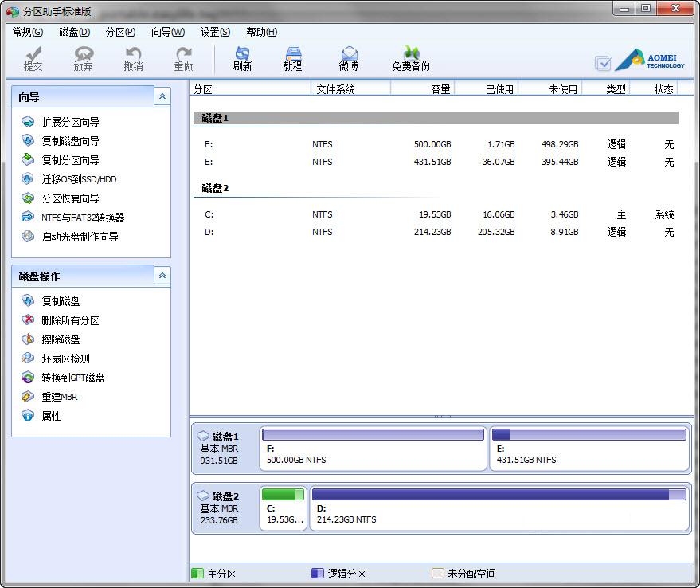This screenshot has width=700, height=588.
Task: Open the 设置(S) menu
Action: tap(213, 32)
